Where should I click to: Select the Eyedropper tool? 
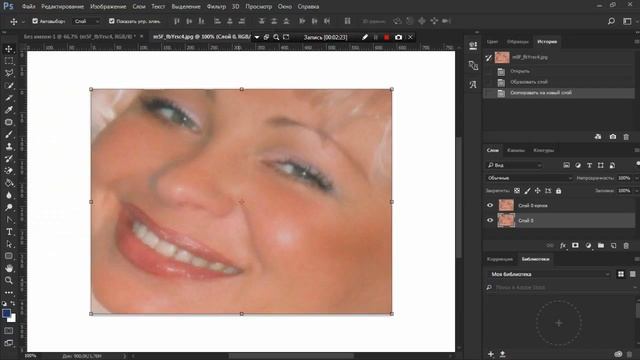[9, 110]
